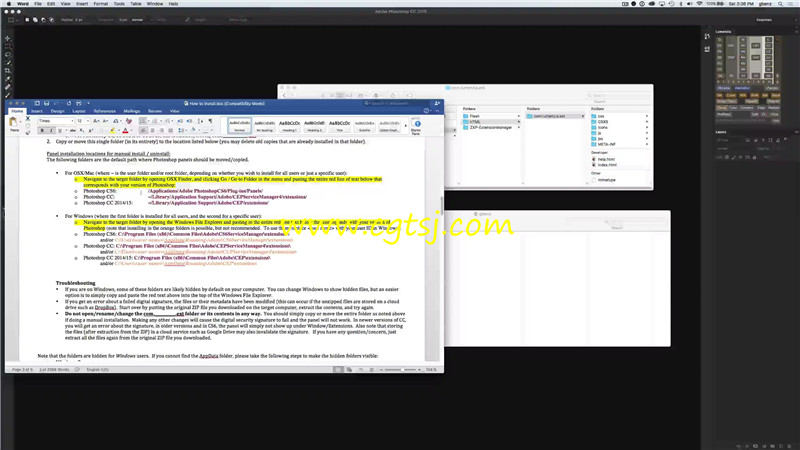
Task: Open the Table menu in macOS menu bar
Action: click(x=136, y=4)
